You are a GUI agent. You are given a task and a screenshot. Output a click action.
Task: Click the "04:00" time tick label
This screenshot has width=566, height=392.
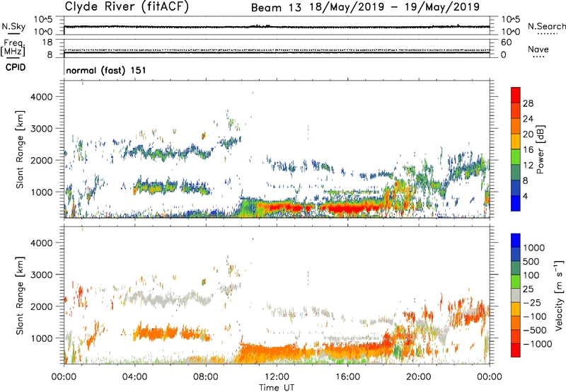pyautogui.click(x=134, y=377)
